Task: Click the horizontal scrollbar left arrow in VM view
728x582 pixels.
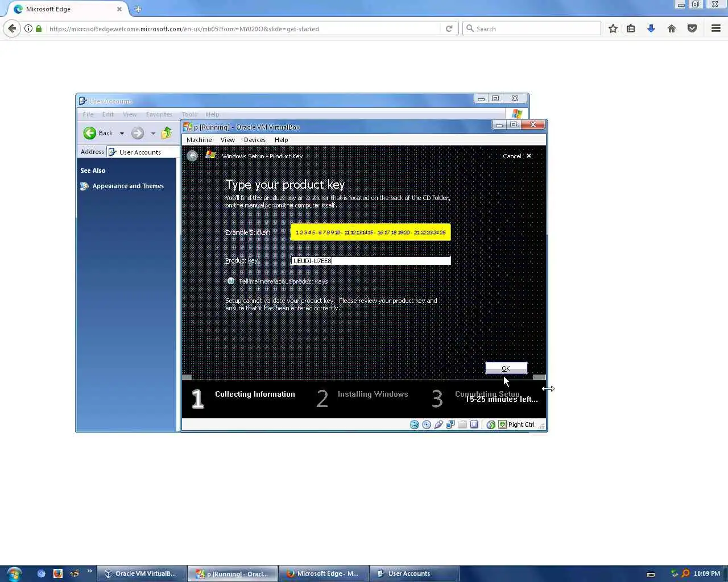Action: [187, 377]
